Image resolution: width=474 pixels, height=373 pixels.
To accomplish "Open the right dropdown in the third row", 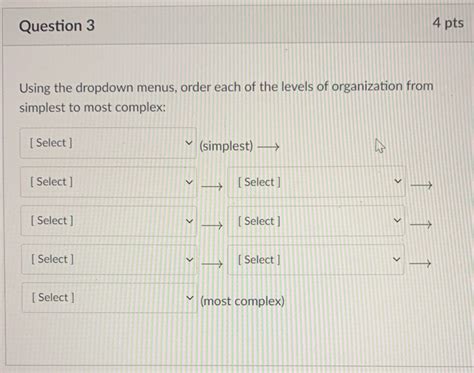I will tap(316, 221).
